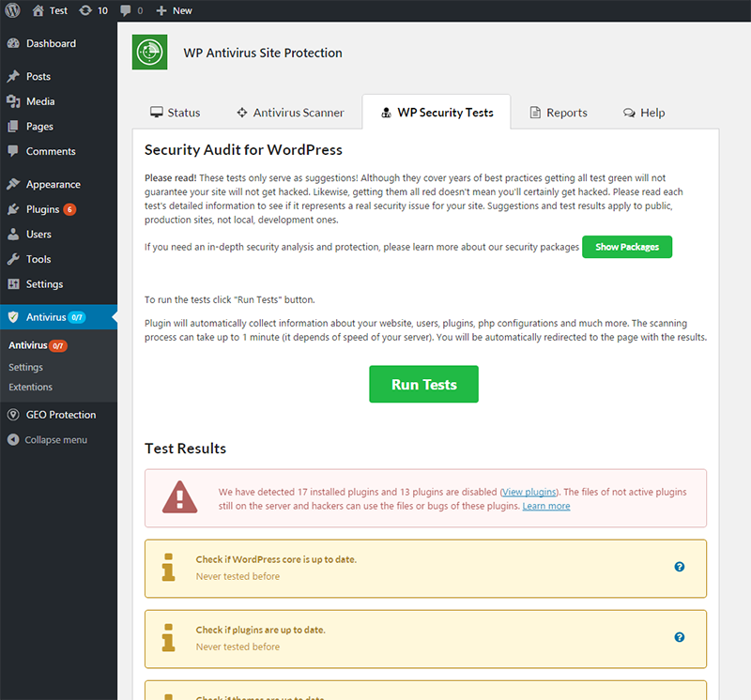The height and width of the screenshot is (700, 751).
Task: Open the Extentions submenu link
Action: [31, 387]
